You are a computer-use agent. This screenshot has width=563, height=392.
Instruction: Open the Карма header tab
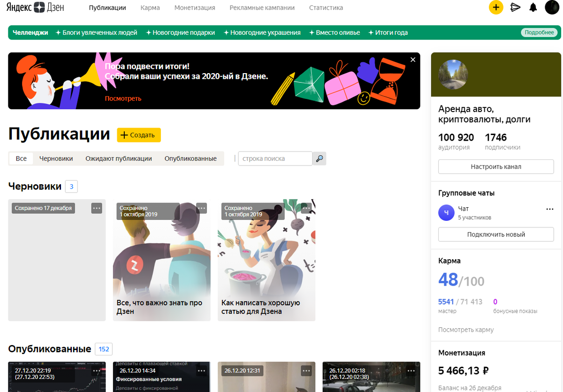point(150,8)
